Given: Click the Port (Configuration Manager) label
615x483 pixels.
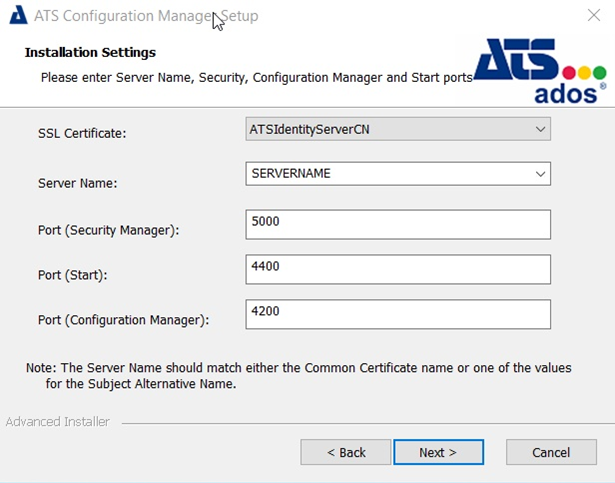Looking at the screenshot, I should pos(124,320).
